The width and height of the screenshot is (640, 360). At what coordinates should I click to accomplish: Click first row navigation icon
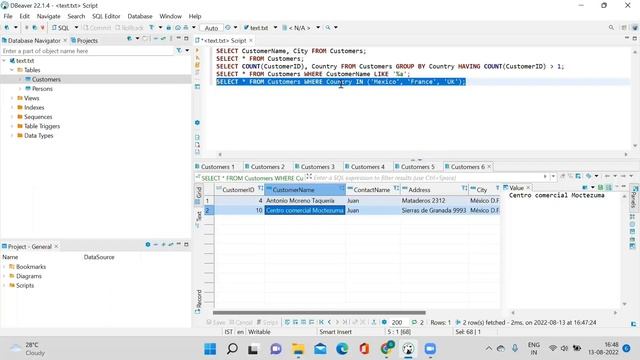click(x=321, y=322)
